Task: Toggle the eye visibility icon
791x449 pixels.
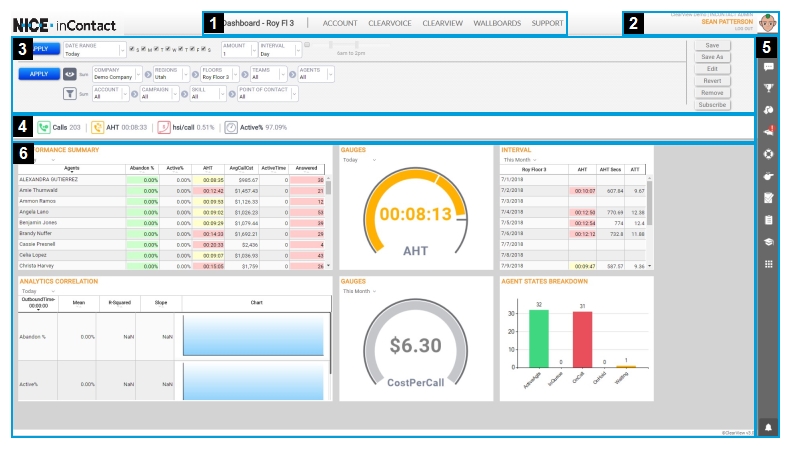Action: [x=71, y=73]
